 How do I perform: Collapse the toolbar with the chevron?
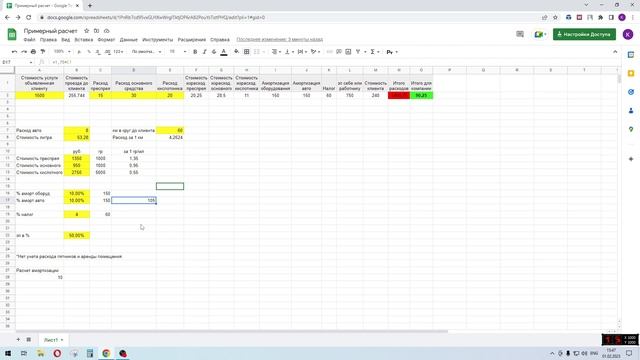pos(615,52)
